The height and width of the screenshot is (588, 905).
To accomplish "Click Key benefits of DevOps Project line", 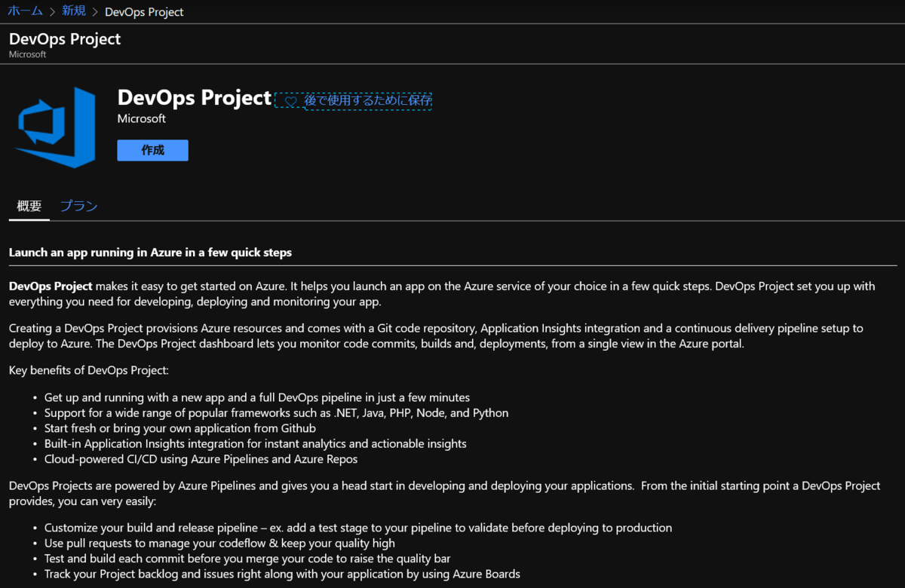I will click(89, 370).
